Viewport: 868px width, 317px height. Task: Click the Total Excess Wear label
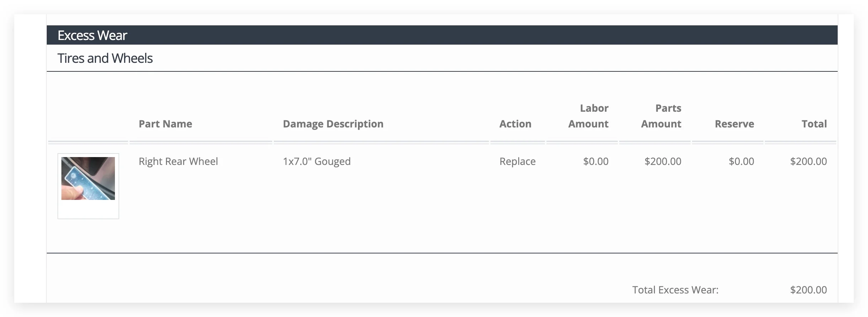(675, 290)
